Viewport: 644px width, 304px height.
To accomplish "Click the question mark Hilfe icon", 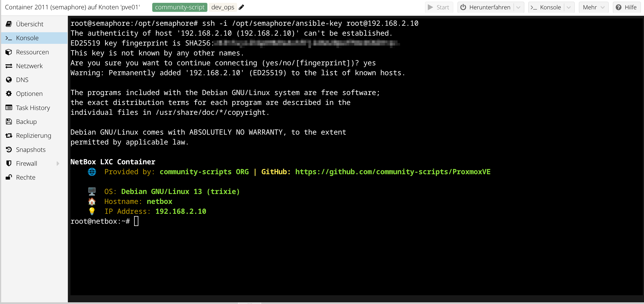I will coord(619,7).
